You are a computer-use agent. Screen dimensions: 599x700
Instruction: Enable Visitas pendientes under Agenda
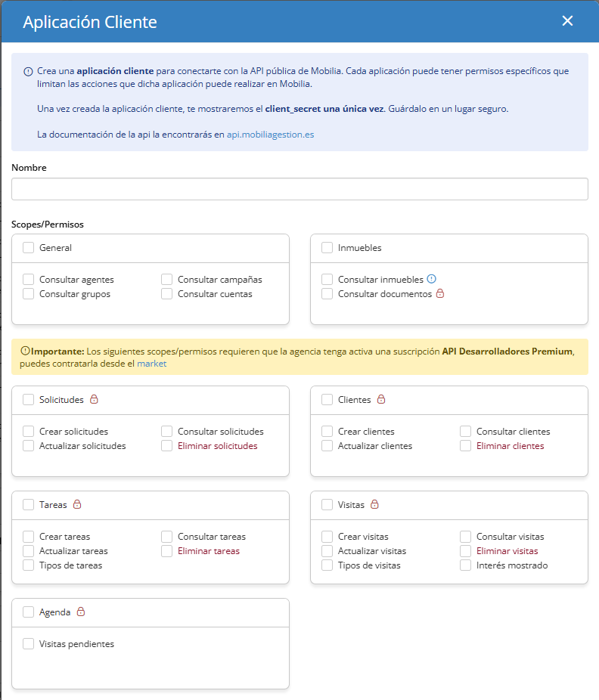pos(29,644)
